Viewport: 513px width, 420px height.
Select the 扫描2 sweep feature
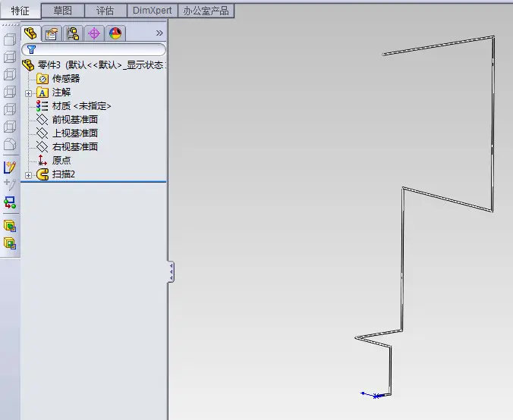[64, 174]
